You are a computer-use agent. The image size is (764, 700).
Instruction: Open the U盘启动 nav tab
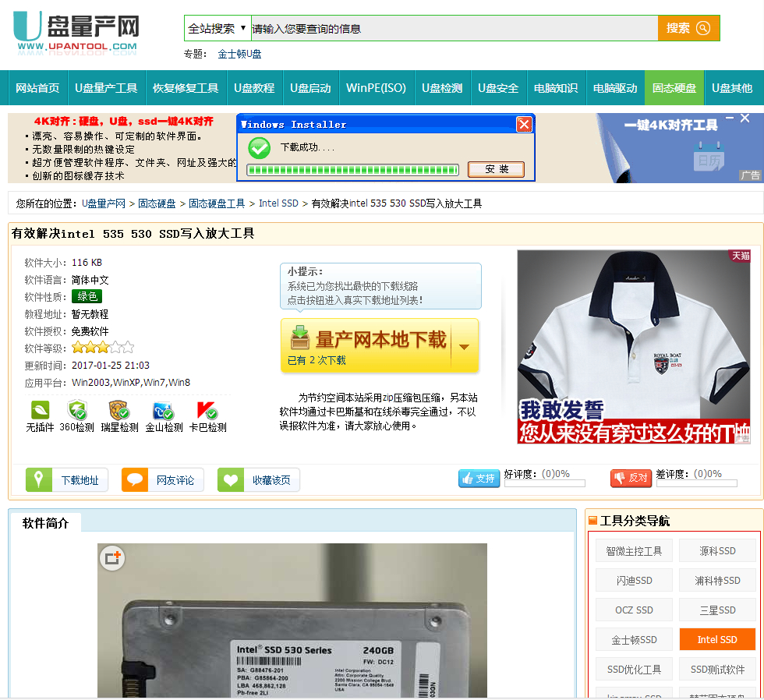pyautogui.click(x=310, y=88)
